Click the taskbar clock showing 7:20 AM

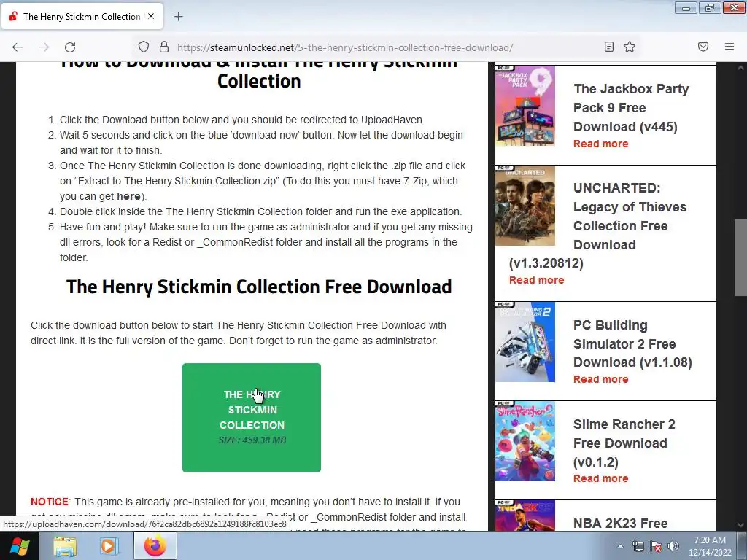(x=710, y=546)
